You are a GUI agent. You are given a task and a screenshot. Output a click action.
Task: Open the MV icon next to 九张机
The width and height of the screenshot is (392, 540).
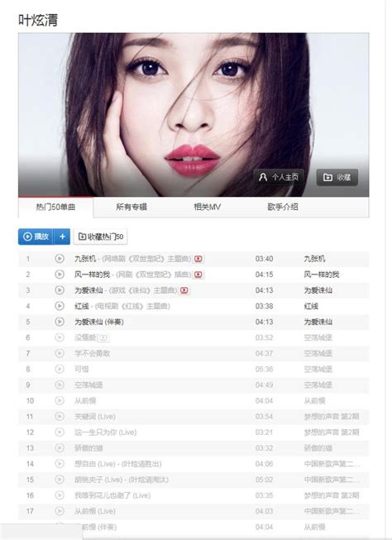[x=198, y=259]
